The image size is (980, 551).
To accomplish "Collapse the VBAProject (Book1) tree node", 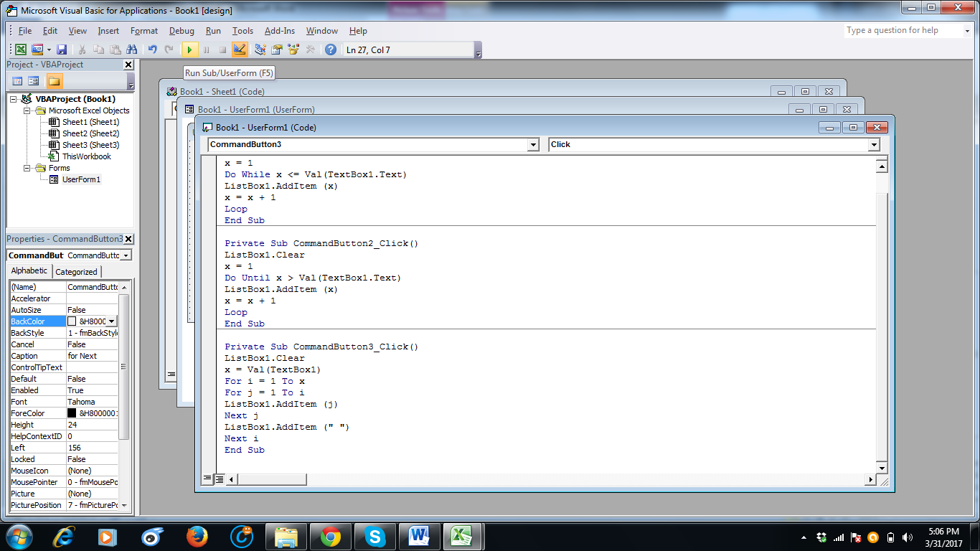I will 14,99.
